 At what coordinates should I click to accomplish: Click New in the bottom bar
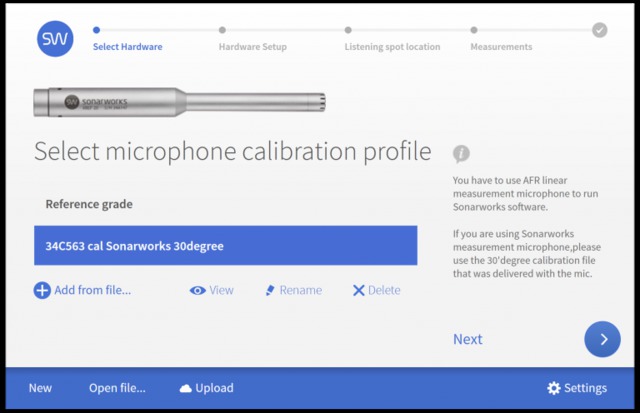tap(40, 388)
